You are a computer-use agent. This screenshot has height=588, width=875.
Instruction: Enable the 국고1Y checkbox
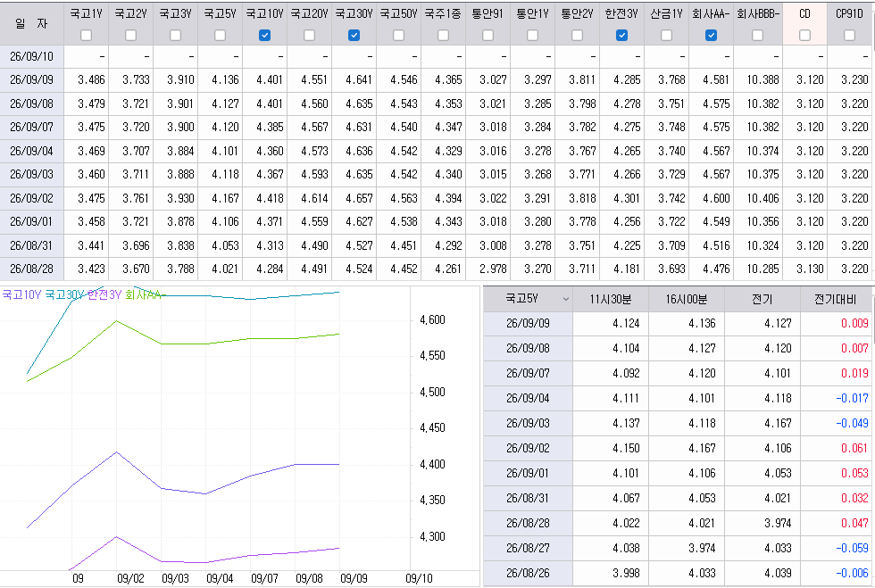click(x=86, y=35)
